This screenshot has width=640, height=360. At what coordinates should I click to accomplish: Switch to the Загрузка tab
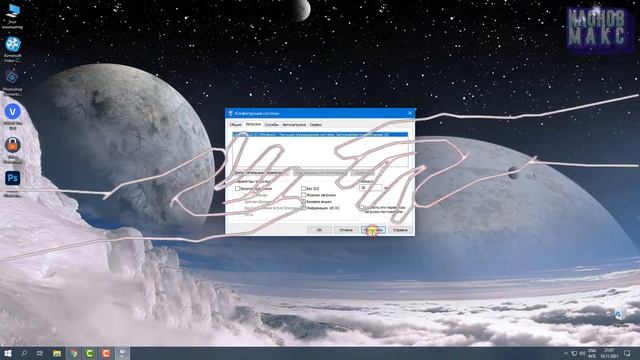click(253, 124)
